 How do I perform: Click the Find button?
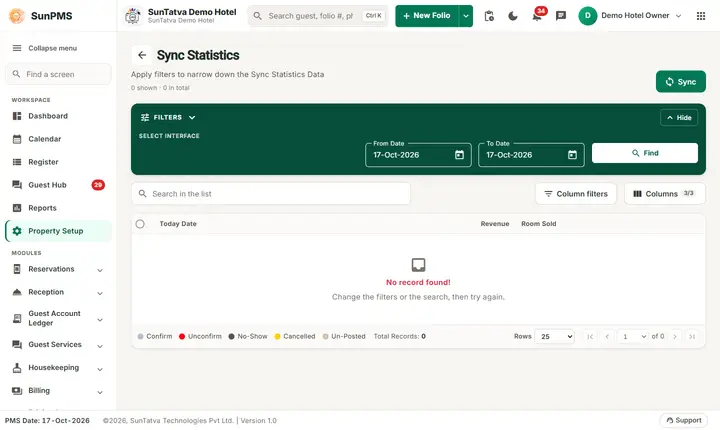[x=645, y=153]
